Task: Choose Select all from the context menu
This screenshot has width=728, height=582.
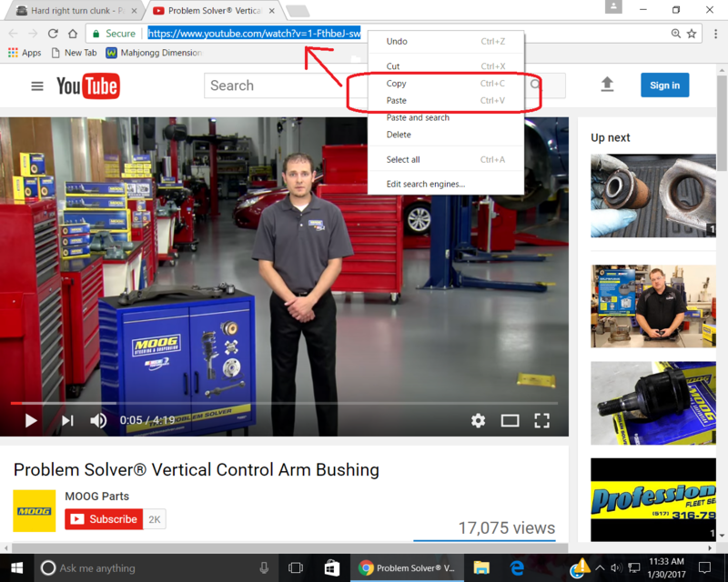Action: pyautogui.click(x=446, y=160)
